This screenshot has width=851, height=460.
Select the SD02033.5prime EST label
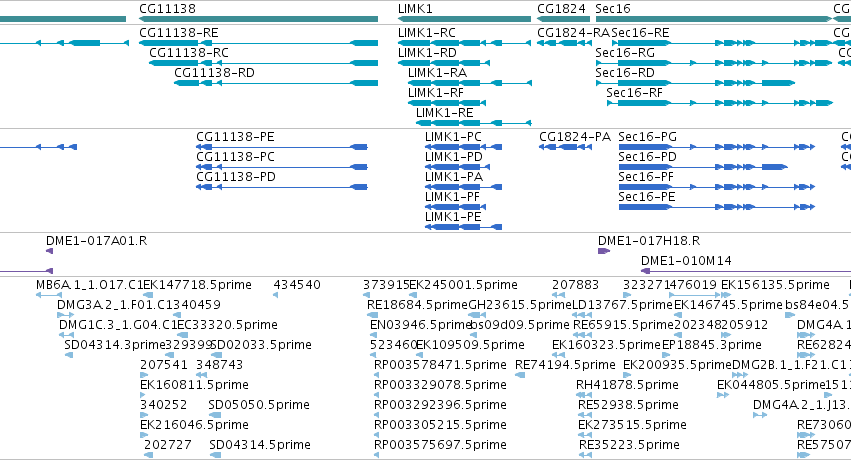click(x=262, y=345)
